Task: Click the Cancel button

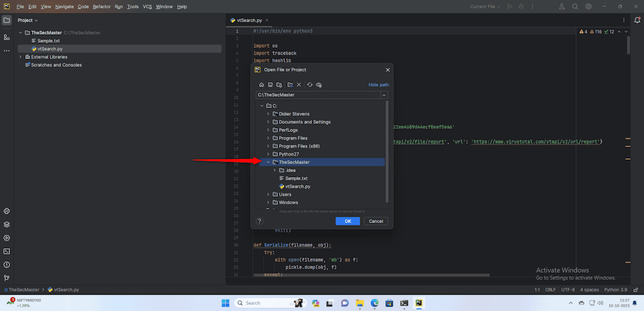Action: (376, 221)
